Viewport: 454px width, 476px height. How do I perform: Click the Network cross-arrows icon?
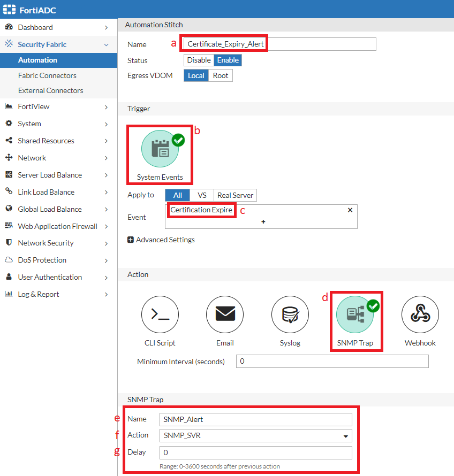coord(9,157)
